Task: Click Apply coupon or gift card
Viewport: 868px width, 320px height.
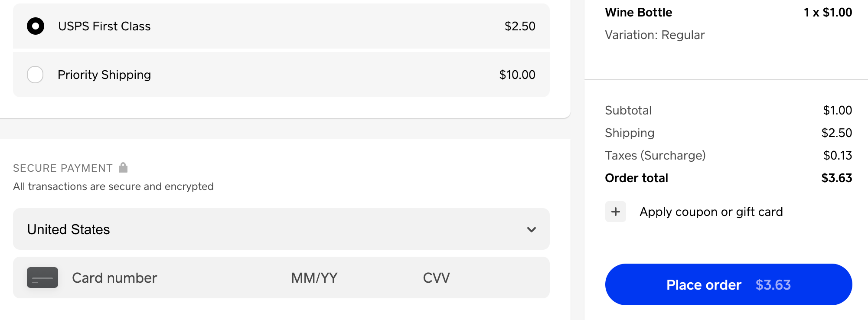Action: tap(711, 212)
